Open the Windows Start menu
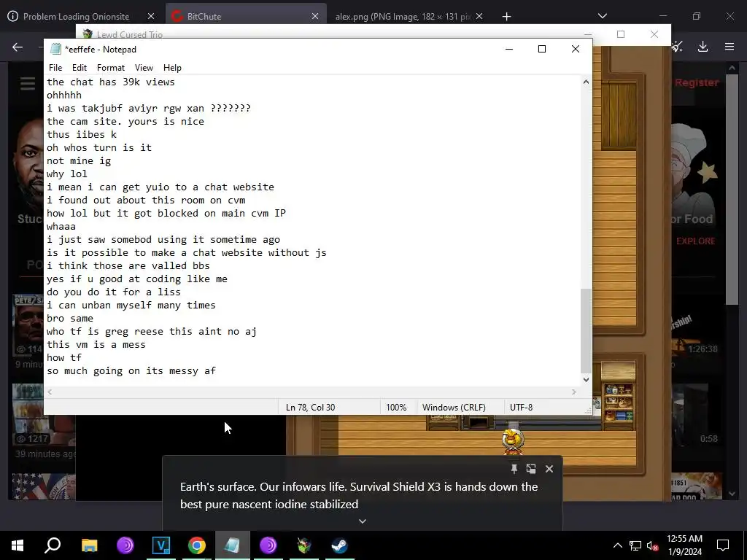The width and height of the screenshot is (747, 560). pyautogui.click(x=18, y=545)
